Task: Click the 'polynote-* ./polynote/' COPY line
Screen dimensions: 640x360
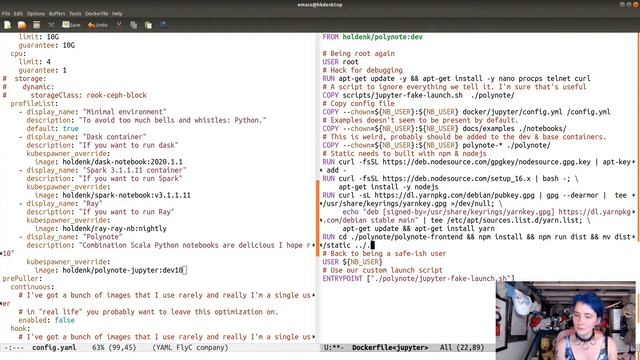Action: point(436,145)
